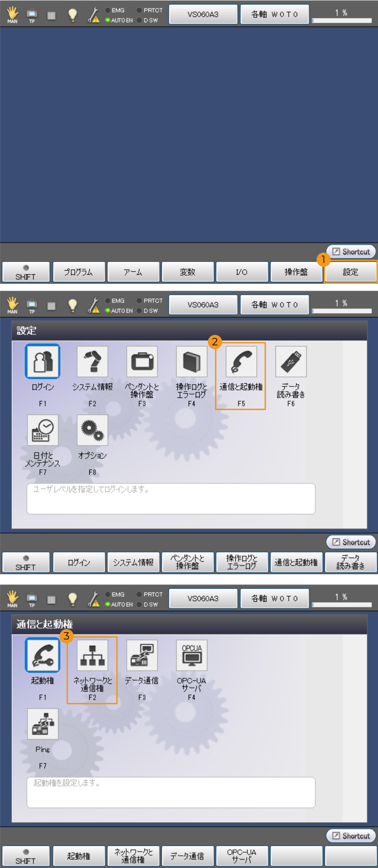Click データ読み書き function button at 設定 screen bottom
The width and height of the screenshot is (378, 868).
coord(351,562)
